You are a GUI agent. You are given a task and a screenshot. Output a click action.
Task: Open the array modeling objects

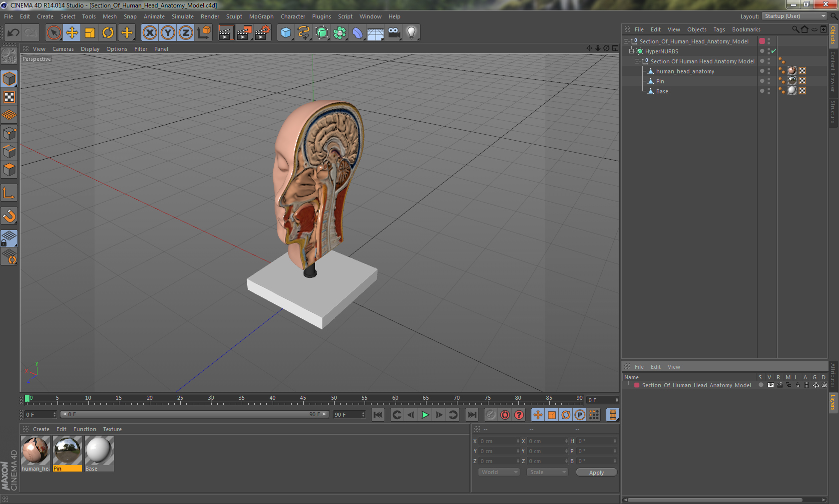click(340, 33)
